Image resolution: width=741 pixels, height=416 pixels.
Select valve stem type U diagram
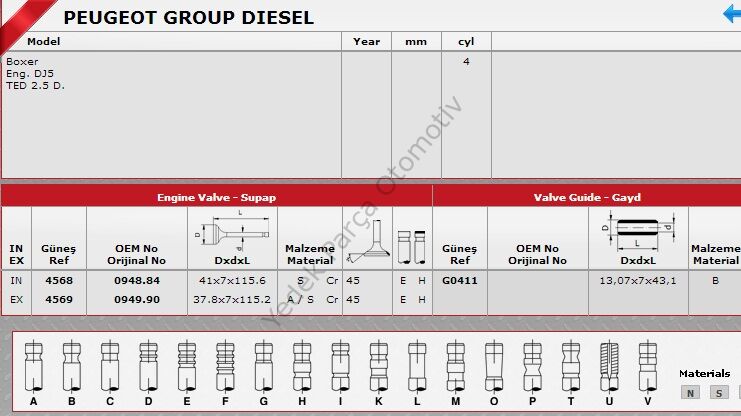(609, 366)
